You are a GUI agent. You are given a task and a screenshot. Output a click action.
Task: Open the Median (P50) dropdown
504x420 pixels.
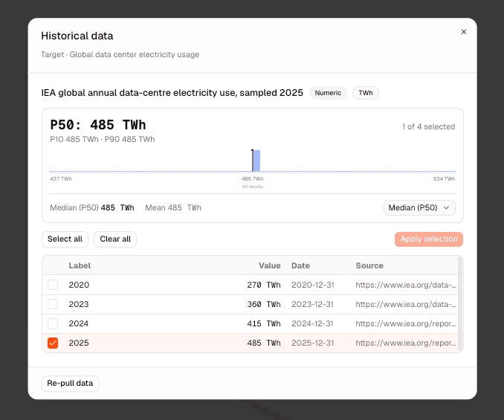tap(419, 207)
